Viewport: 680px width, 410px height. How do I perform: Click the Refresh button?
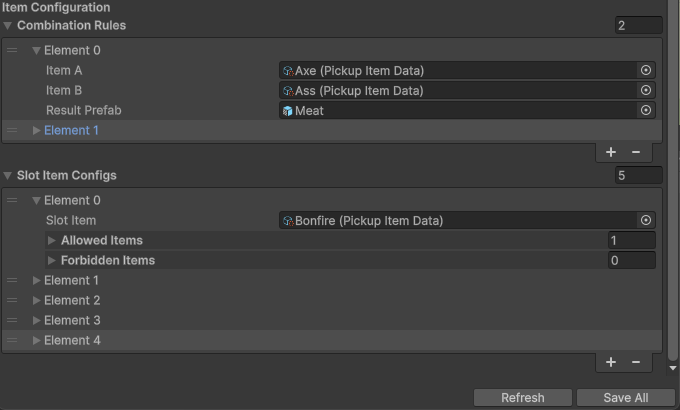[522, 397]
